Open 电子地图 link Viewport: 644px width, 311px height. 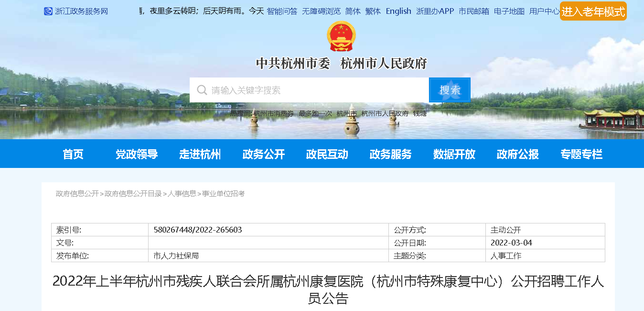[509, 11]
